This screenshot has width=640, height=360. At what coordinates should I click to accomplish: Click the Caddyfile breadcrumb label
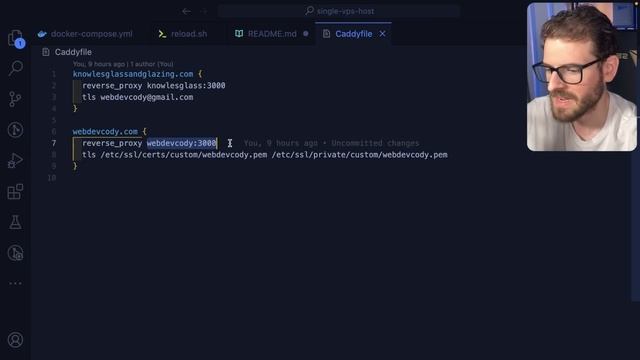click(x=73, y=52)
